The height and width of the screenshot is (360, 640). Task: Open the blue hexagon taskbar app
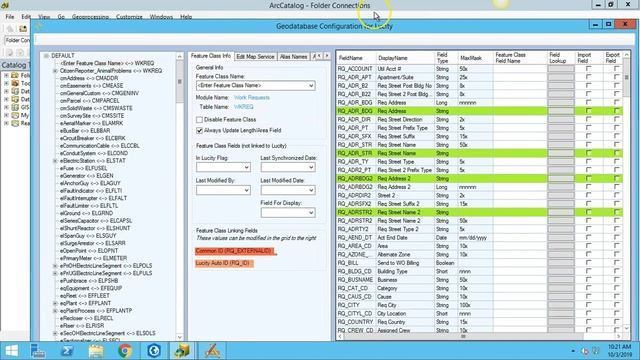[x=154, y=351]
